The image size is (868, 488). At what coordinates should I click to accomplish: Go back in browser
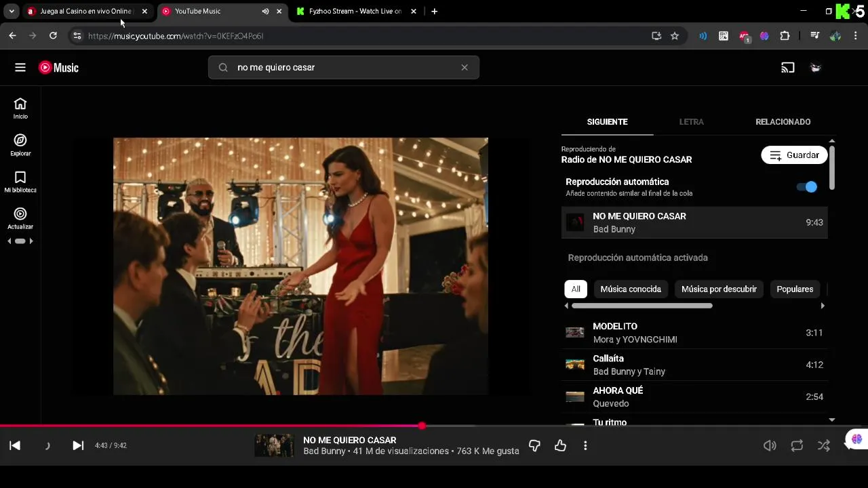coord(12,36)
